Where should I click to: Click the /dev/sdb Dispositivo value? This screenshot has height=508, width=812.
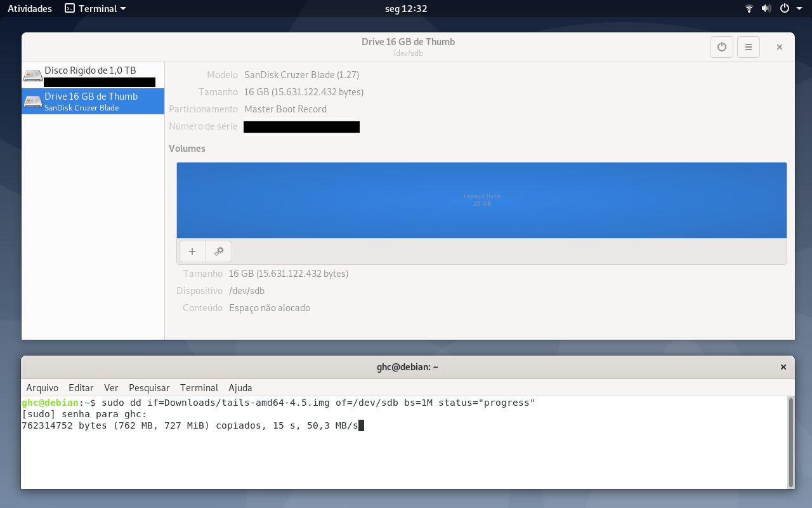247,291
